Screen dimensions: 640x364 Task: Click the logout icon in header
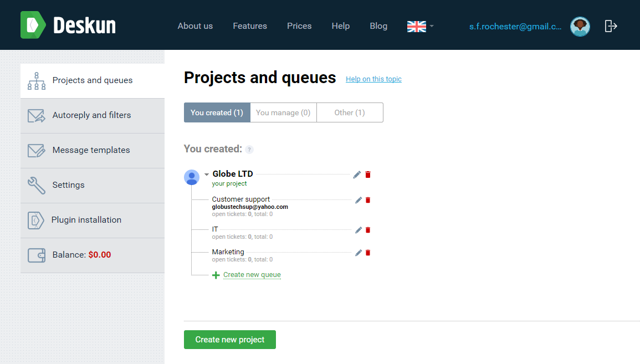[611, 26]
